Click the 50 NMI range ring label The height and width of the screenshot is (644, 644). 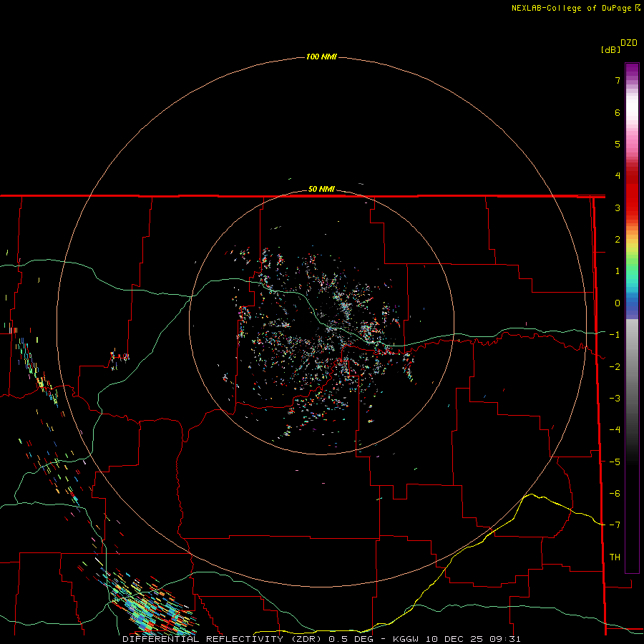coord(321,190)
